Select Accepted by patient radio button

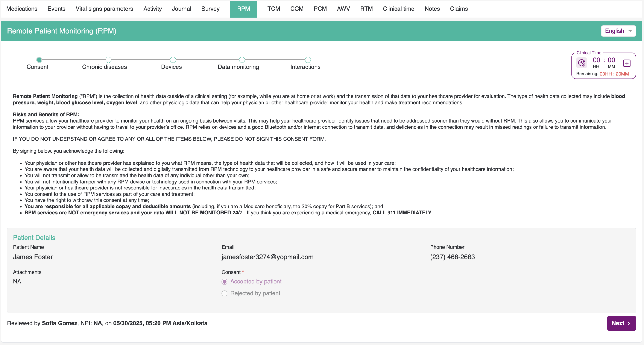(225, 282)
